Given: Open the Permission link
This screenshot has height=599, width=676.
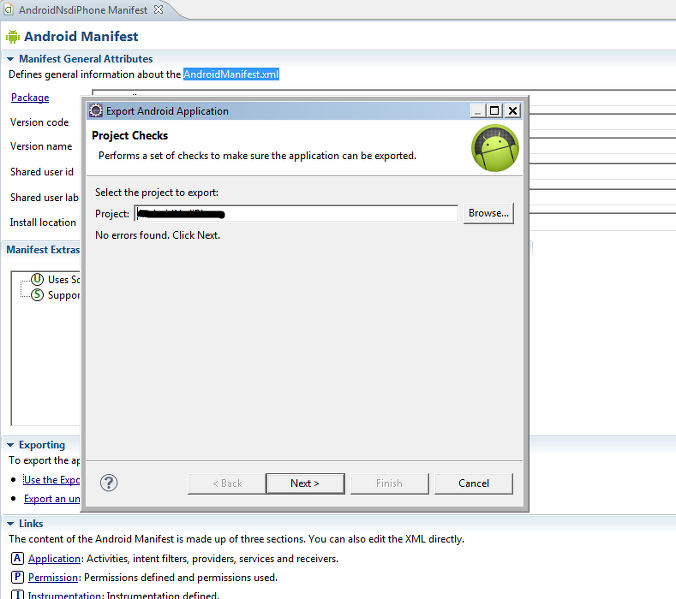Looking at the screenshot, I should (x=53, y=577).
